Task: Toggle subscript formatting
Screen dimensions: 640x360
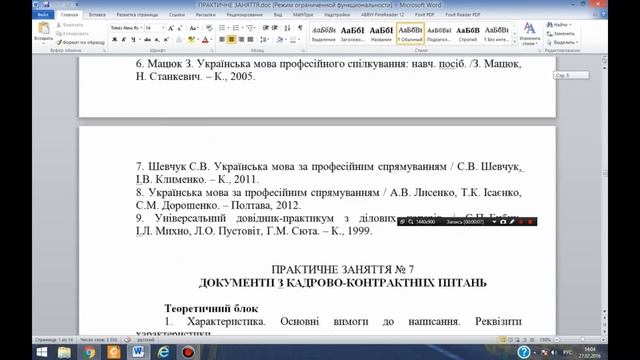Action: [157, 40]
